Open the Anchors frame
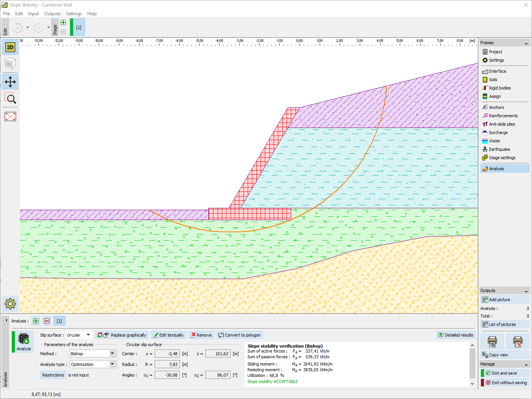532x399 pixels. 496,107
